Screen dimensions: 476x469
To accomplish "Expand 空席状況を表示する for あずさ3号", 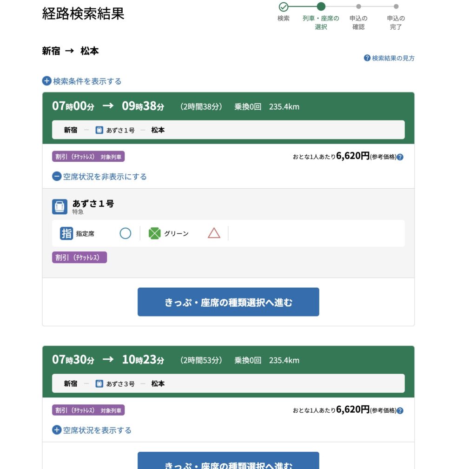I will [92, 430].
